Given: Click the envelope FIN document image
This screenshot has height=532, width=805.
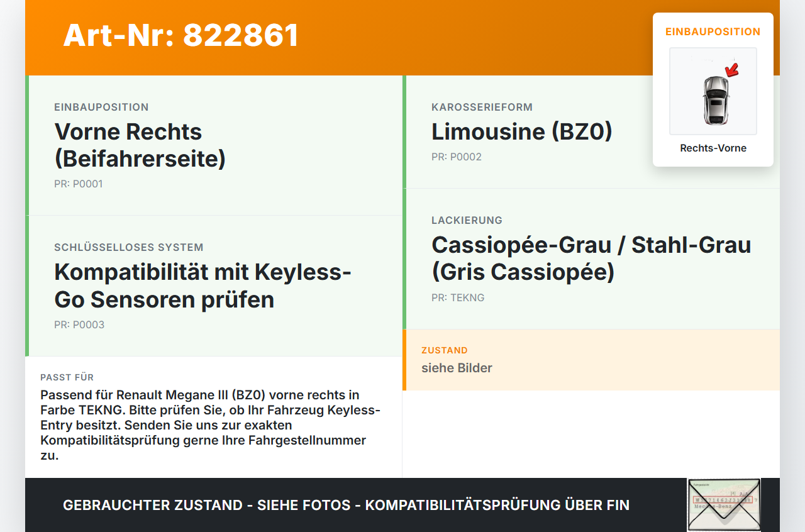Looking at the screenshot, I should point(724,505).
